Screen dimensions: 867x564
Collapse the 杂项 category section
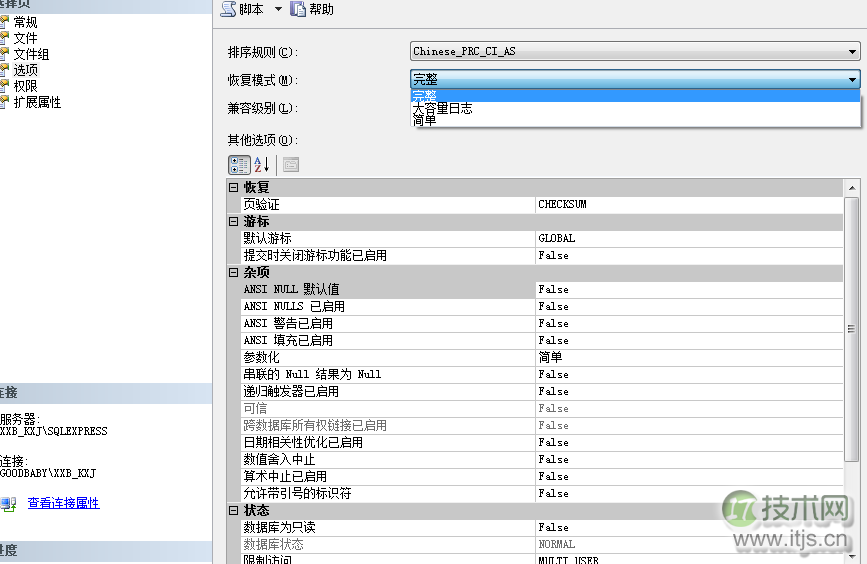pyautogui.click(x=234, y=272)
